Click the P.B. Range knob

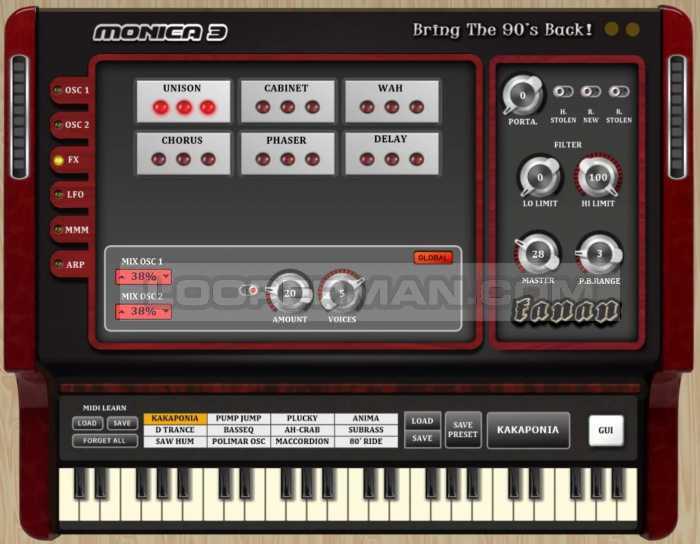[x=598, y=255]
